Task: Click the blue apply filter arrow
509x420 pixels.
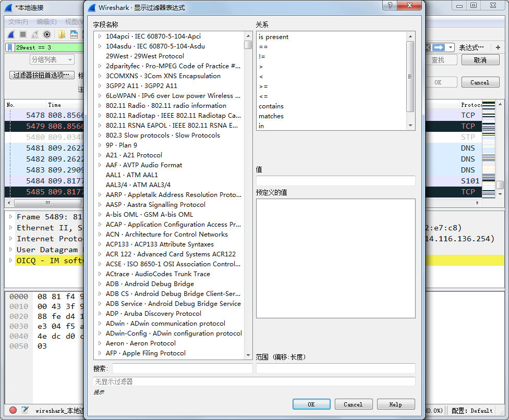Action: point(439,47)
